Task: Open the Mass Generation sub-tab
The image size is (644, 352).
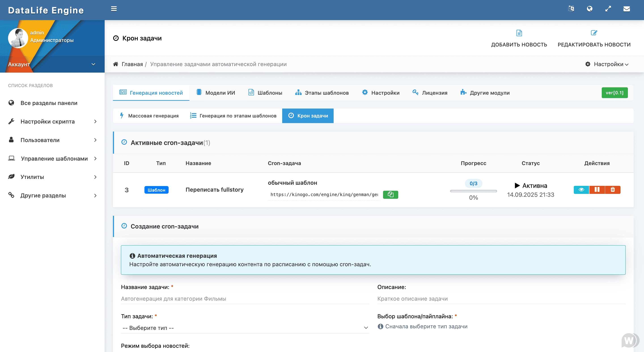Action: (150, 116)
